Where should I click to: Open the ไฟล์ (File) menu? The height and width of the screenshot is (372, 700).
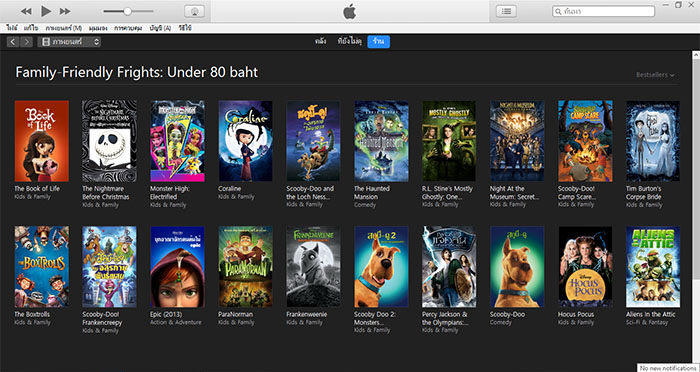coord(12,28)
